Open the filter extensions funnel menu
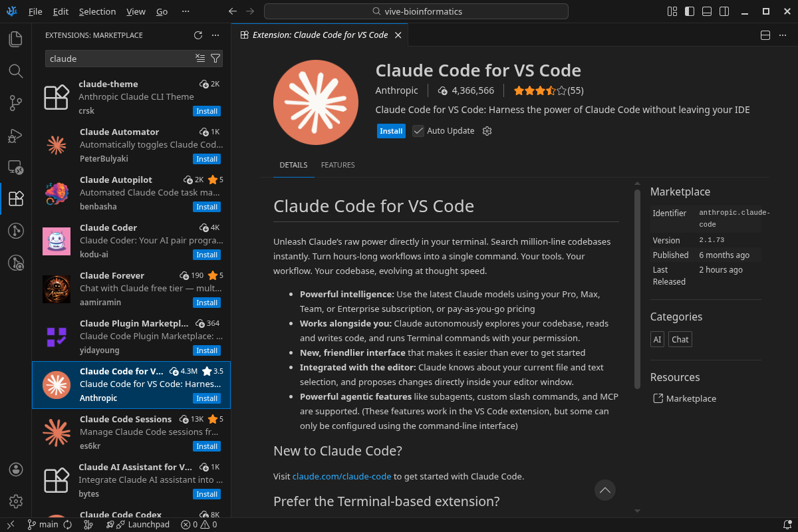Screen dimensions: 798x532 [214, 59]
